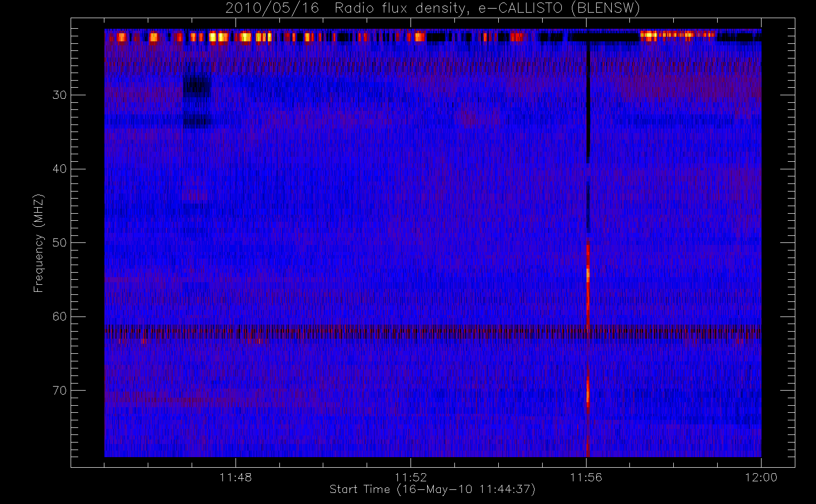Select the 12:00 time tick label
Screen dimensions: 816x504
pyautogui.click(x=761, y=477)
